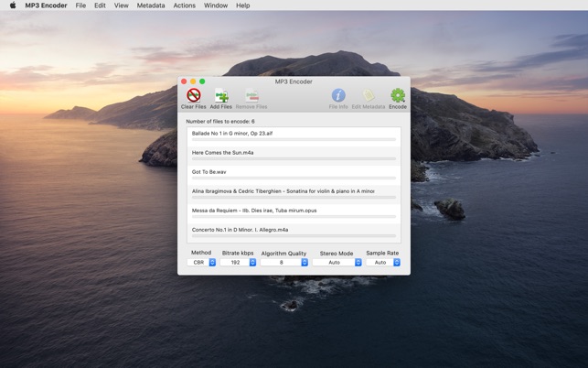The width and height of the screenshot is (588, 368).
Task: Close the MP3 Encoder window
Action: [184, 81]
